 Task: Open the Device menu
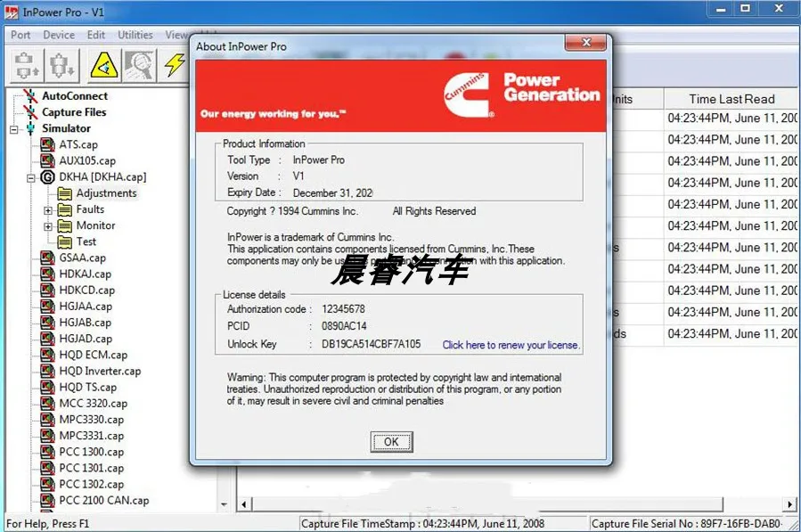point(59,34)
